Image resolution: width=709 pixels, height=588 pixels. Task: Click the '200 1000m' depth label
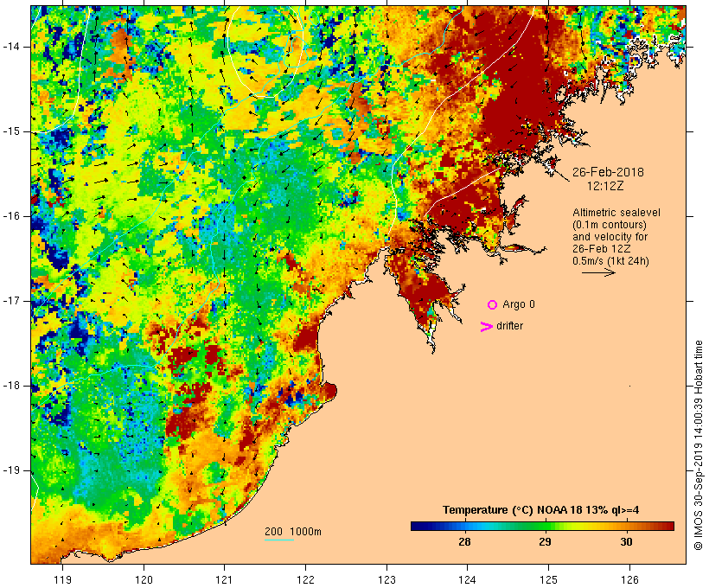tap(293, 532)
